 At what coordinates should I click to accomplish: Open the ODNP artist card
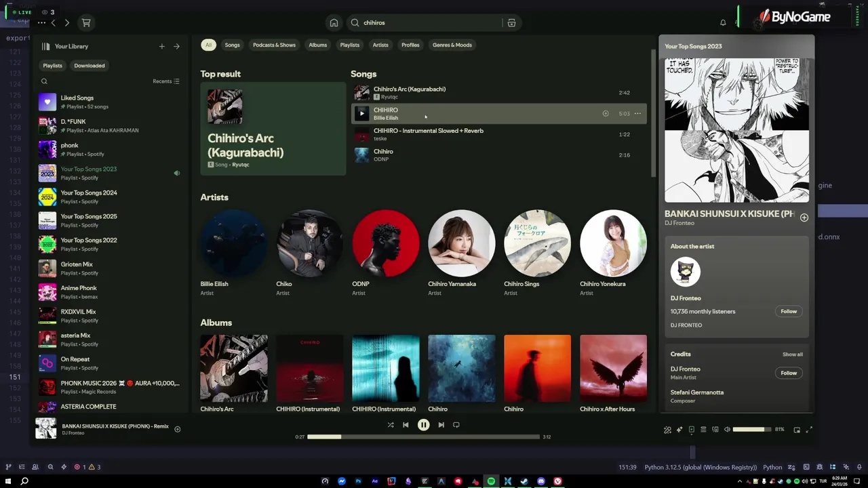(386, 254)
